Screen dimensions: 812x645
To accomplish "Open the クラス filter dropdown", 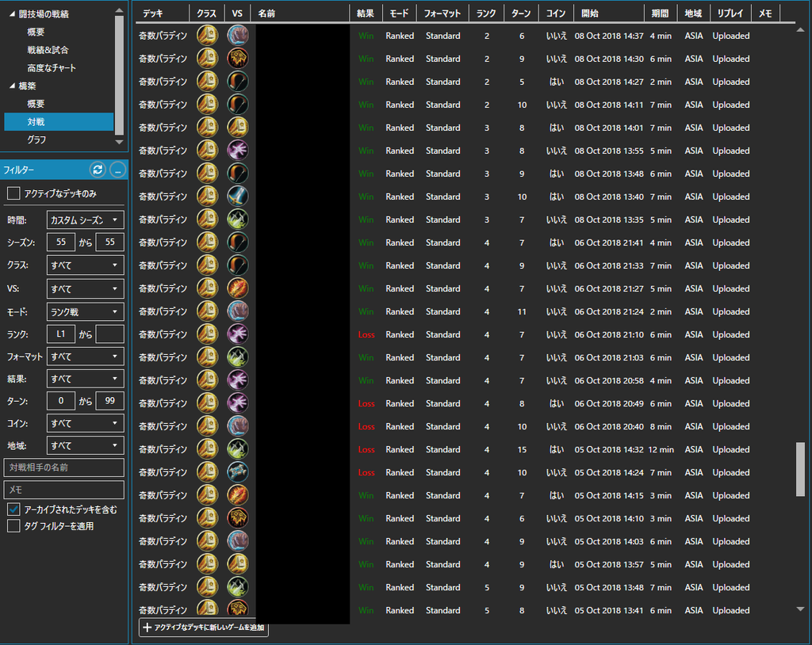I will 85,265.
